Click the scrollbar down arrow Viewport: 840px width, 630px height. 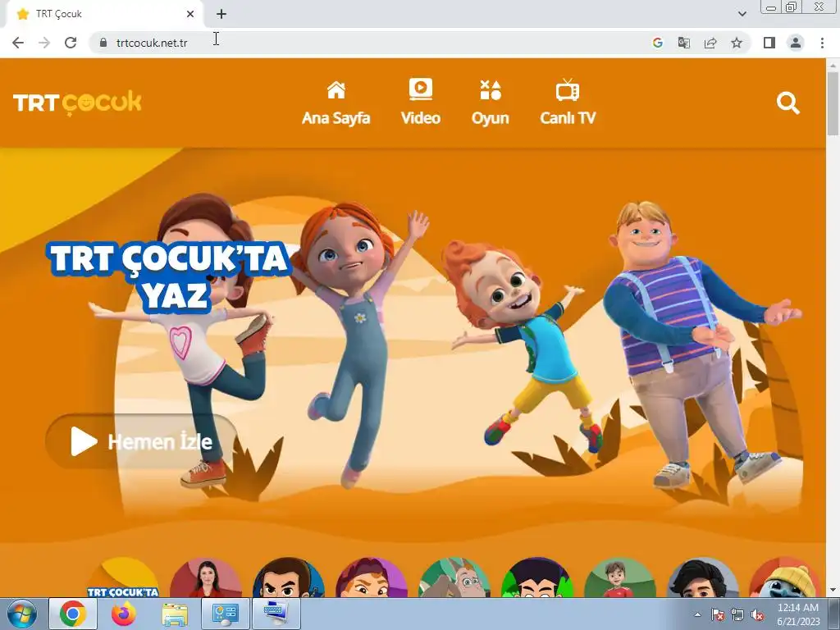(x=833, y=591)
